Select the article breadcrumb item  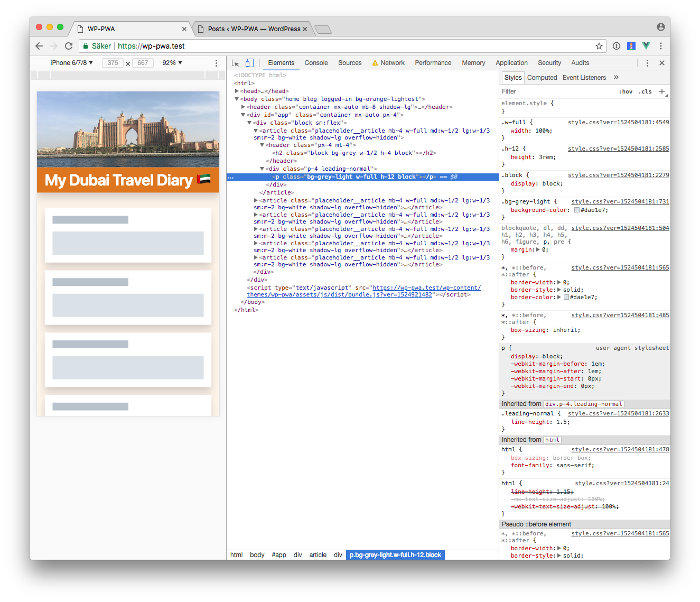coord(318,555)
